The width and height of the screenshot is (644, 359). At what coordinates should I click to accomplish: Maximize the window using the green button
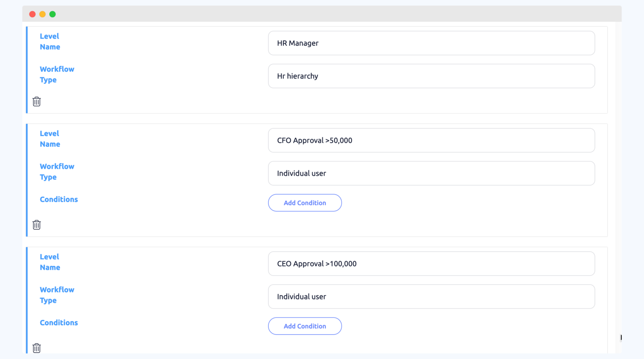click(x=53, y=14)
